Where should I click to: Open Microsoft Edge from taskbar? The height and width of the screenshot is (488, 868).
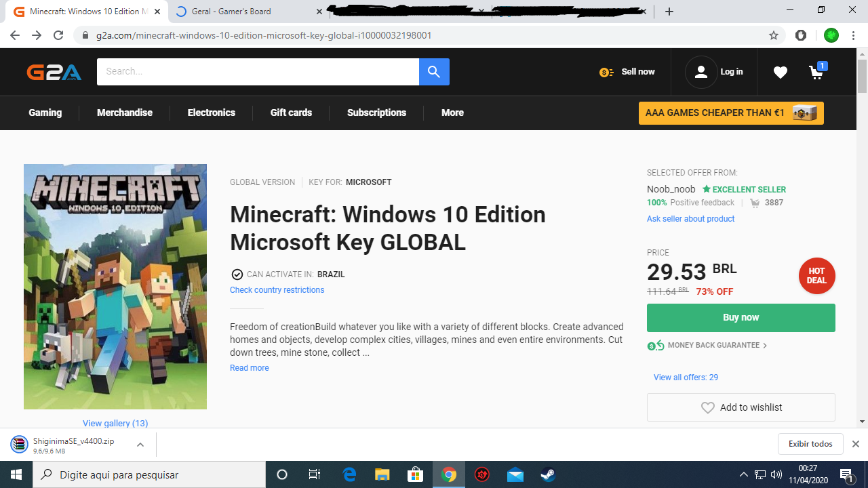349,475
